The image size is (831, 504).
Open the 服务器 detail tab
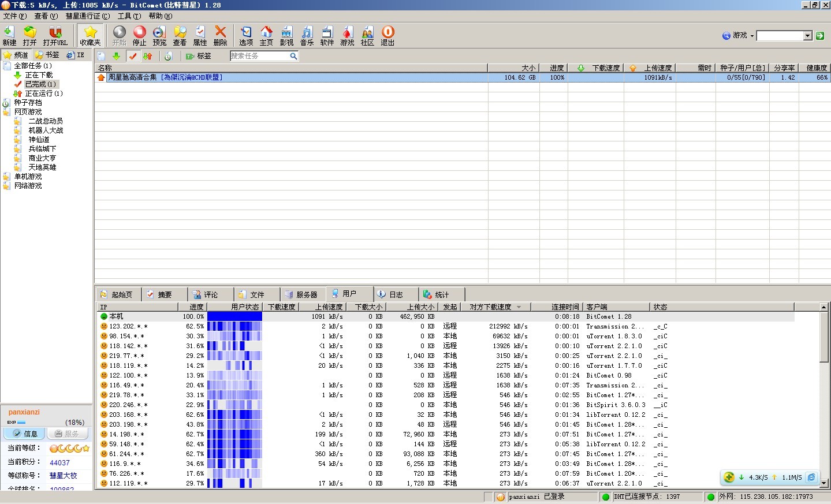point(303,294)
